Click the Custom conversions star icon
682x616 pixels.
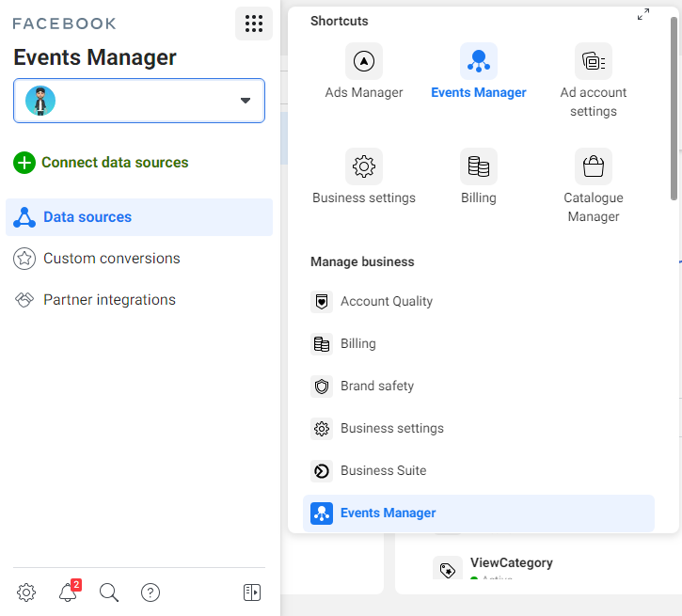coord(24,259)
